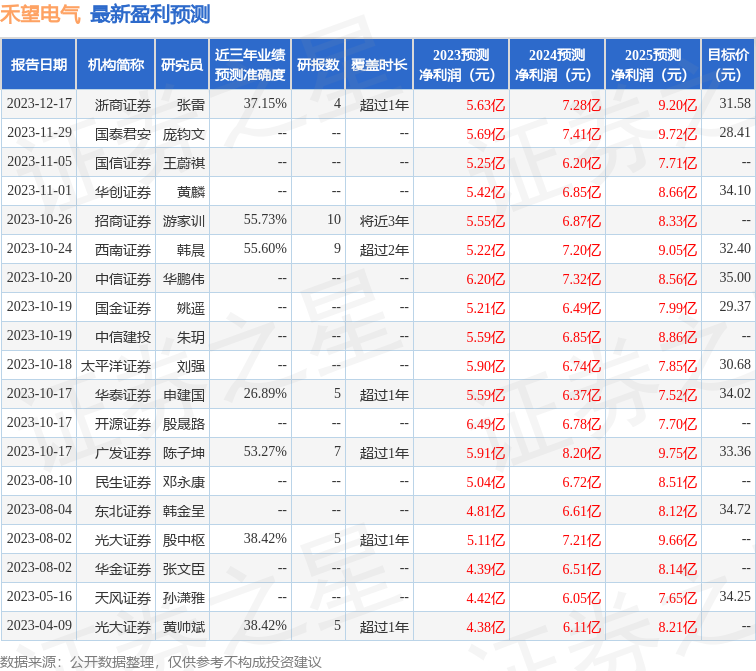
Task: Select the date 2023-12-17
Action: pyautogui.click(x=39, y=104)
